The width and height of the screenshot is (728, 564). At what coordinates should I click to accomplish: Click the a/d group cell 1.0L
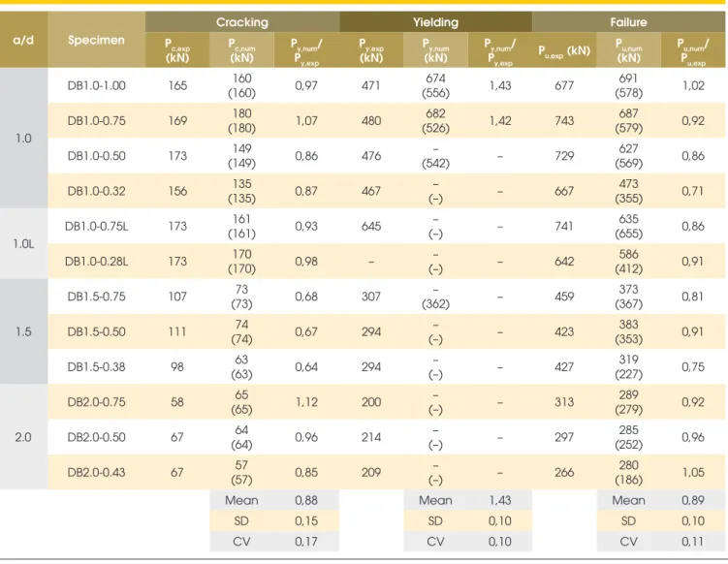23,243
